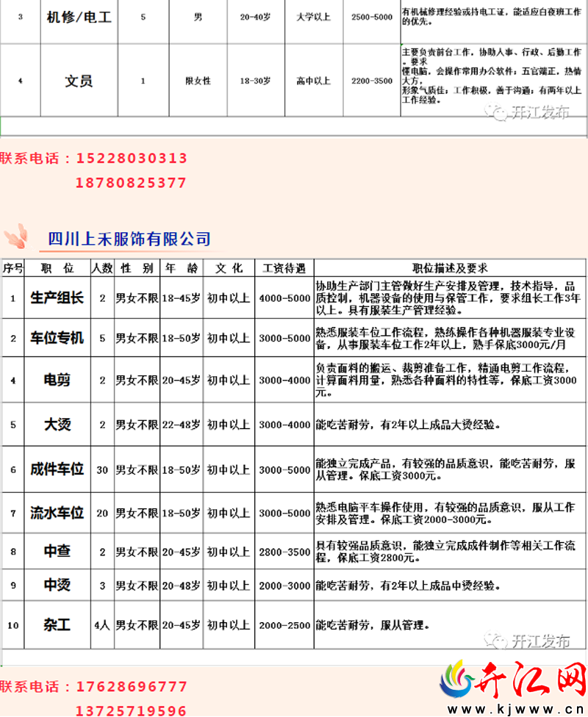Click phone number 15228030313

pyautogui.click(x=132, y=158)
